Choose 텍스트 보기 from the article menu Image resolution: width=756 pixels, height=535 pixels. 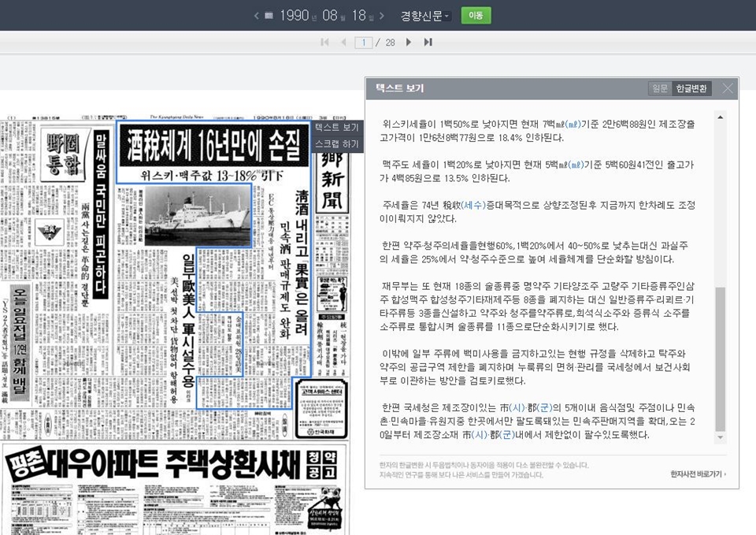[338, 128]
